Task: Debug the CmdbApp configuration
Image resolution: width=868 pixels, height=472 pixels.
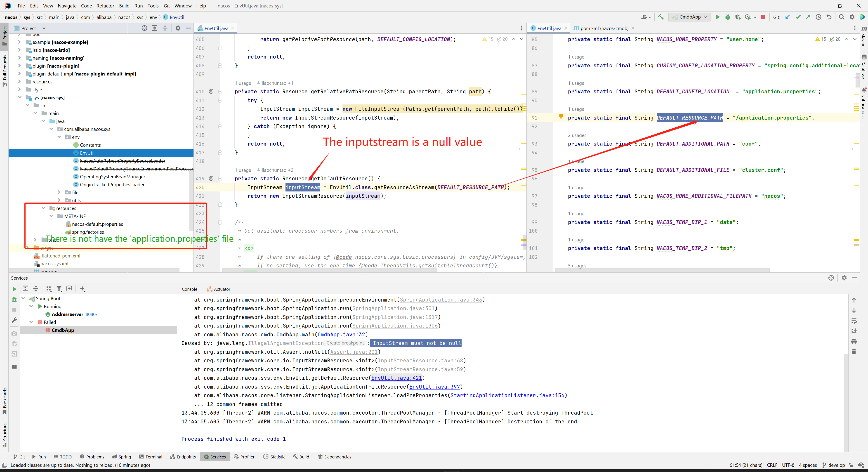Action: click(728, 17)
